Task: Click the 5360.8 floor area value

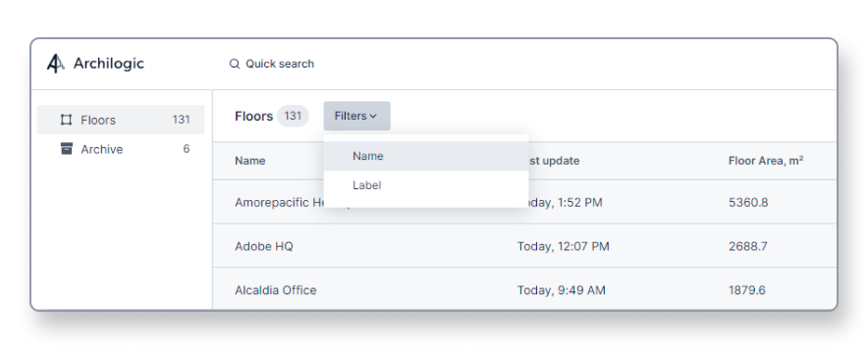Action: click(748, 202)
